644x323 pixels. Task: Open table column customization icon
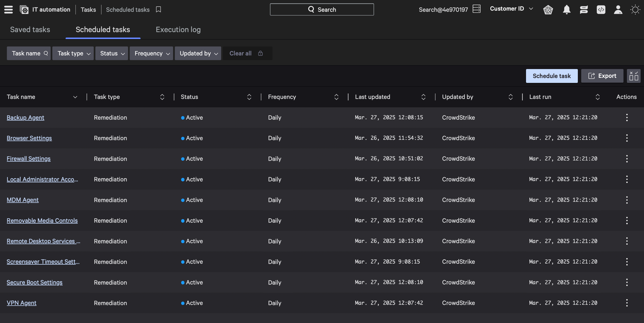tap(633, 76)
